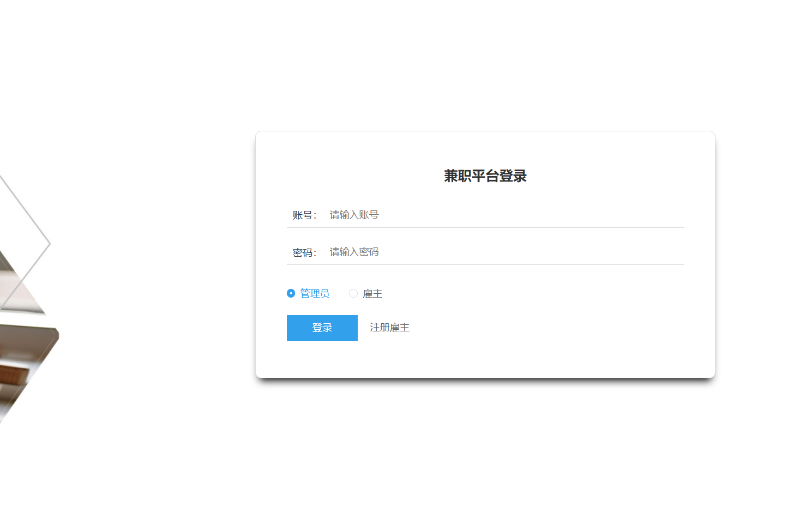This screenshot has width=812, height=508.
Task: Click the 密码: field label
Action: point(304,252)
